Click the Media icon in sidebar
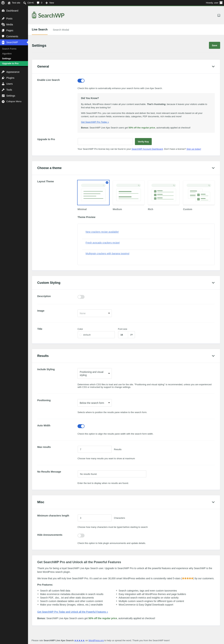Viewport: 224px width, 644px height. pos(3,24)
